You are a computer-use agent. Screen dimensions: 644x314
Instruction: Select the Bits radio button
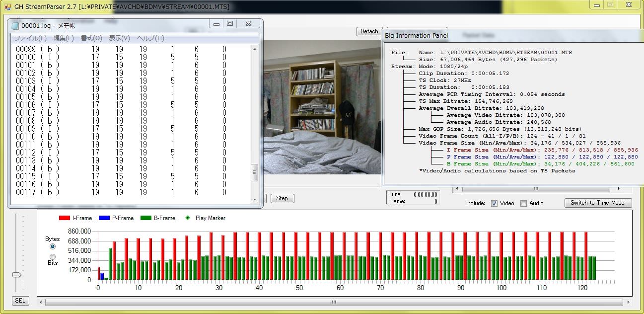pos(53,256)
